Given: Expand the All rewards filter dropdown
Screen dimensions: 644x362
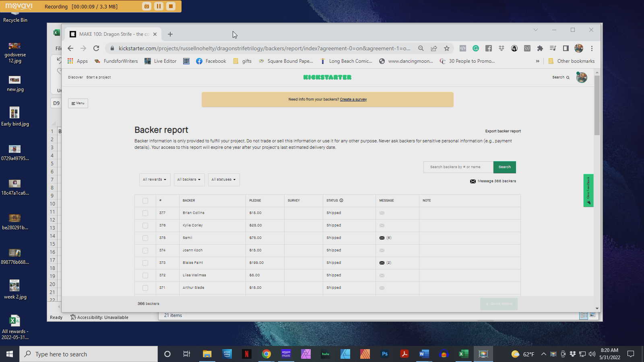Looking at the screenshot, I should [x=155, y=180].
